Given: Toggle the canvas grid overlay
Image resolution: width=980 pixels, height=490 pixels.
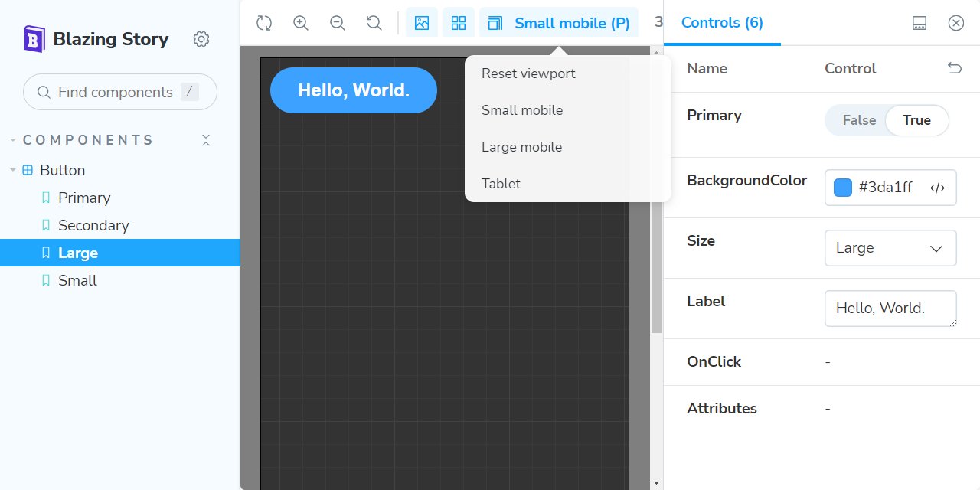Looking at the screenshot, I should point(459,23).
